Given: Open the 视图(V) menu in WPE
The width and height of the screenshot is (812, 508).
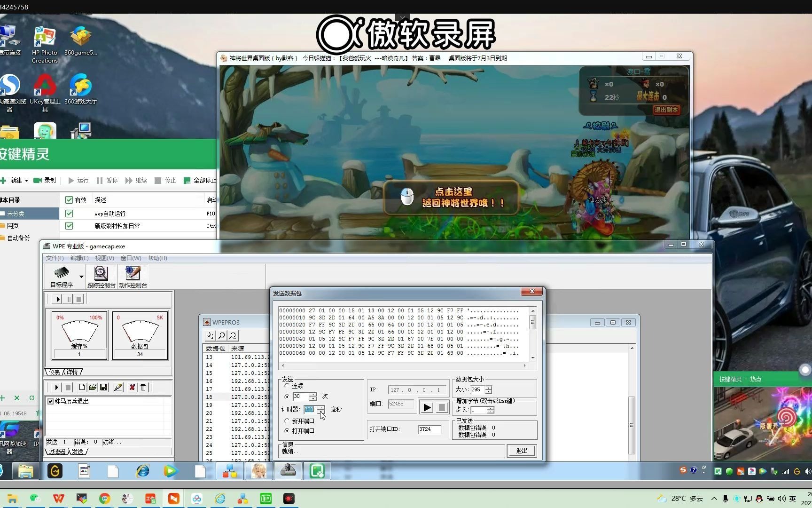Looking at the screenshot, I should pyautogui.click(x=104, y=258).
